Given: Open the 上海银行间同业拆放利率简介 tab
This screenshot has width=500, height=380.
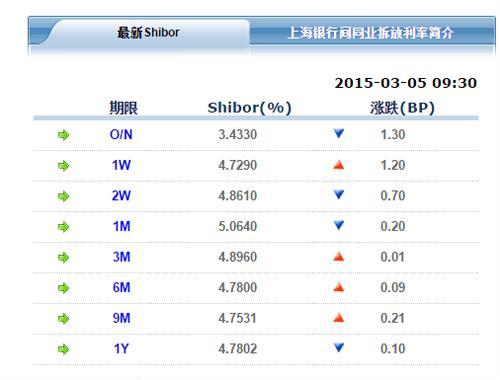Looking at the screenshot, I should click(x=371, y=33).
